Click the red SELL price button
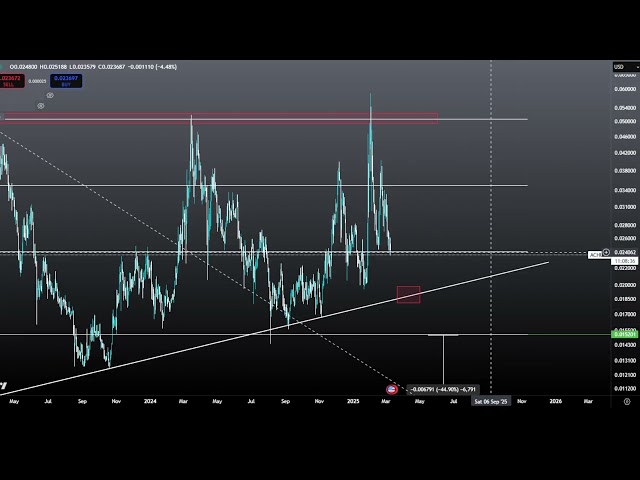 tap(14, 80)
